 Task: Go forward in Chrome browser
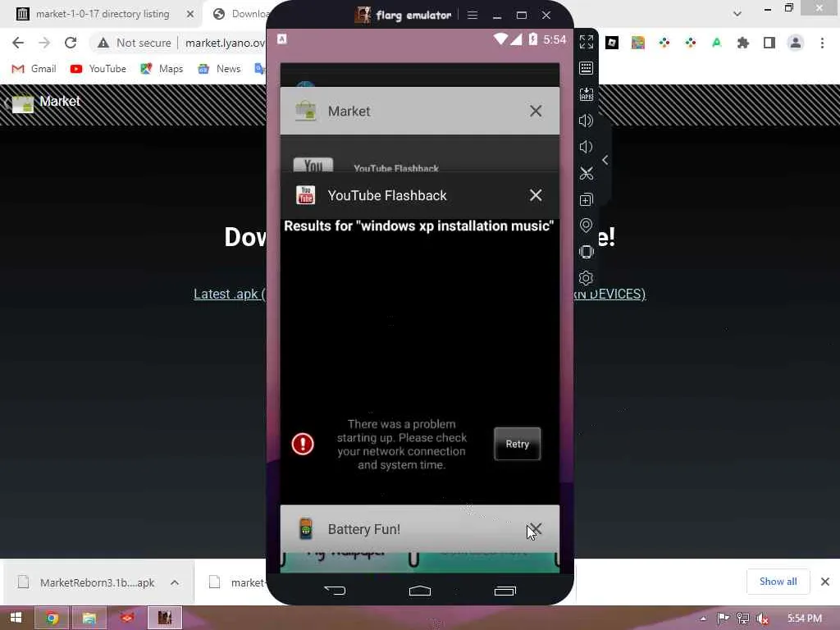(x=44, y=43)
